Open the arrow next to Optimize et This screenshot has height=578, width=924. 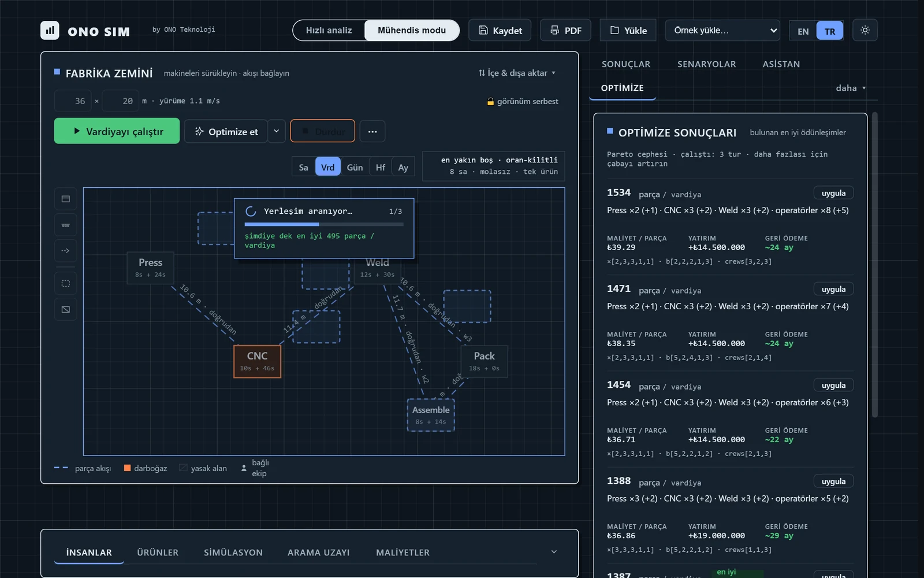click(276, 131)
